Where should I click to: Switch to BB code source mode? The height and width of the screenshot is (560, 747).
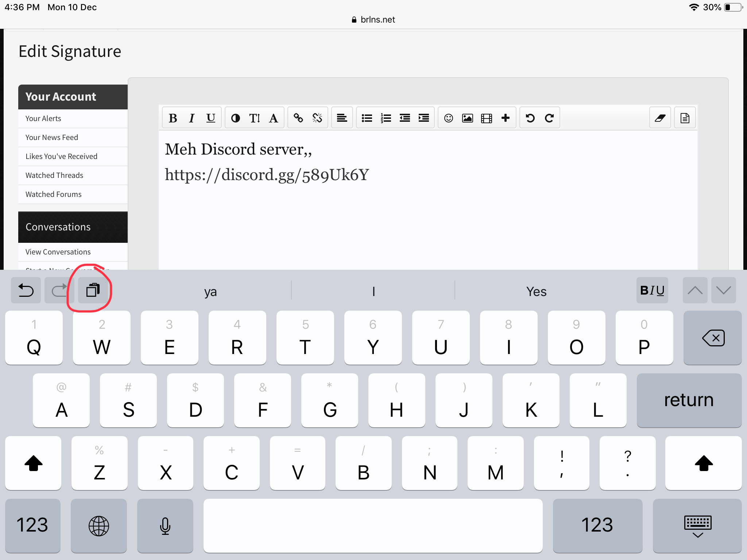pos(685,118)
